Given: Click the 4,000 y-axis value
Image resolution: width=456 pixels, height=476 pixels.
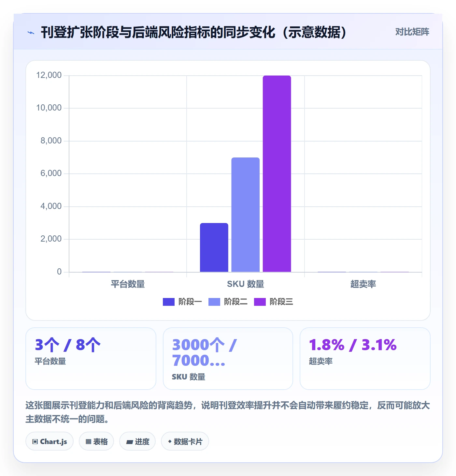Looking at the screenshot, I should coord(51,206).
